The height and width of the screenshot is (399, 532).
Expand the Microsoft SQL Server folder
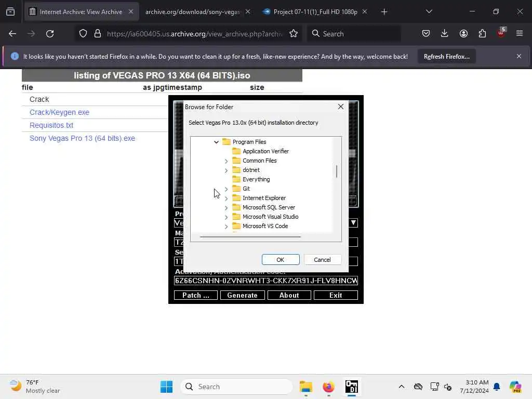(226, 208)
